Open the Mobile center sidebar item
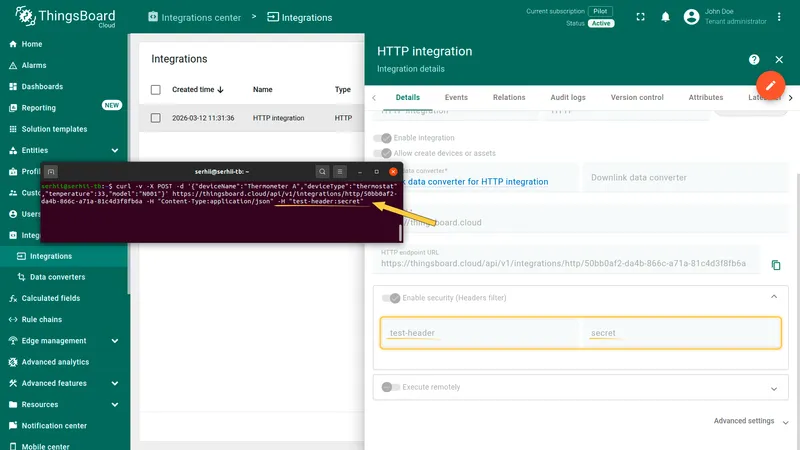 tap(45, 446)
